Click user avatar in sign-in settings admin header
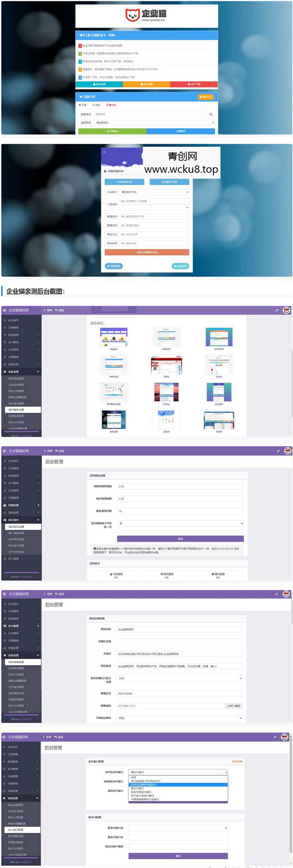Screen dimensions: 293x868 [288, 451]
